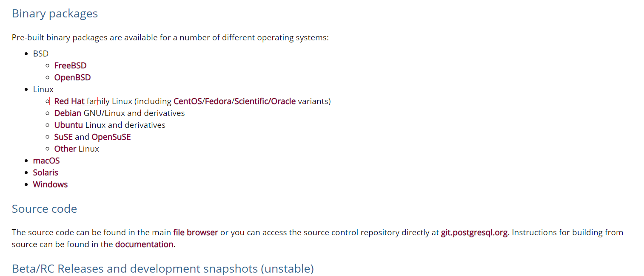Open the OpenBSD package link
The image size is (644, 276).
coord(72,77)
